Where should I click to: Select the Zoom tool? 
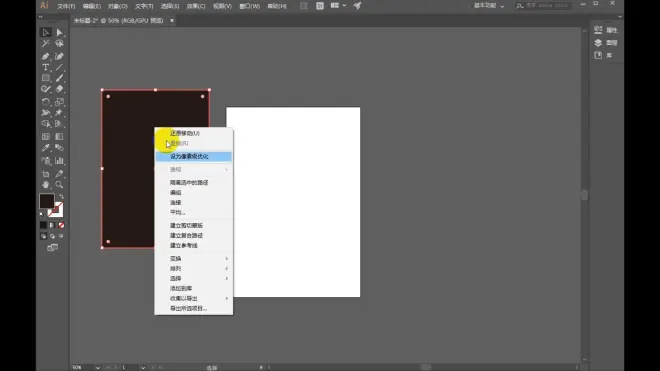point(59,184)
